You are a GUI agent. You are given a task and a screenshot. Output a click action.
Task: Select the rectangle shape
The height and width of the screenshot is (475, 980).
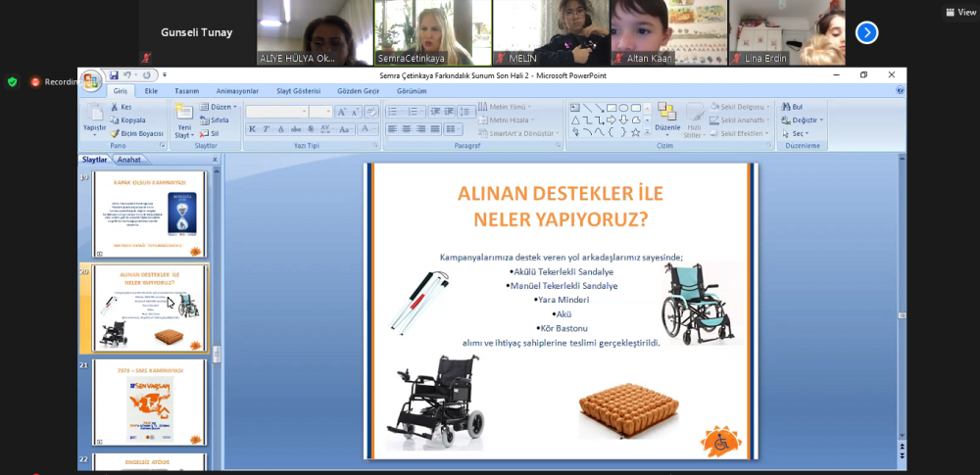click(x=612, y=108)
